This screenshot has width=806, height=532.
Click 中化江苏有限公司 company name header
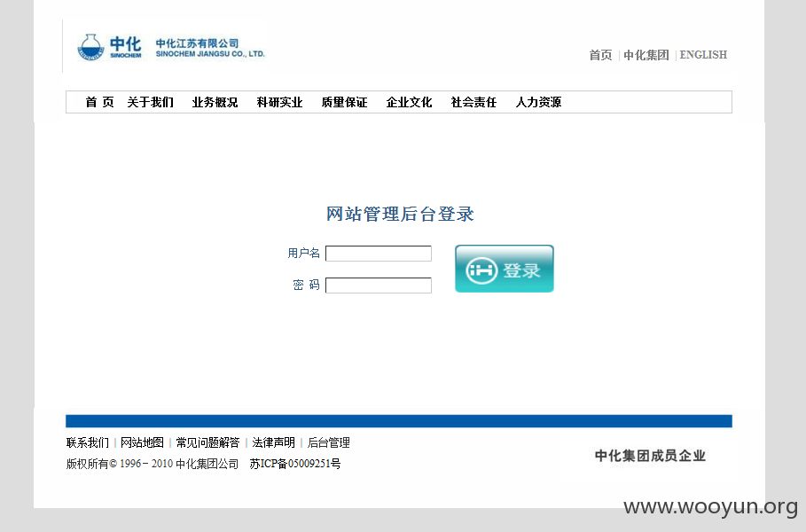point(198,43)
